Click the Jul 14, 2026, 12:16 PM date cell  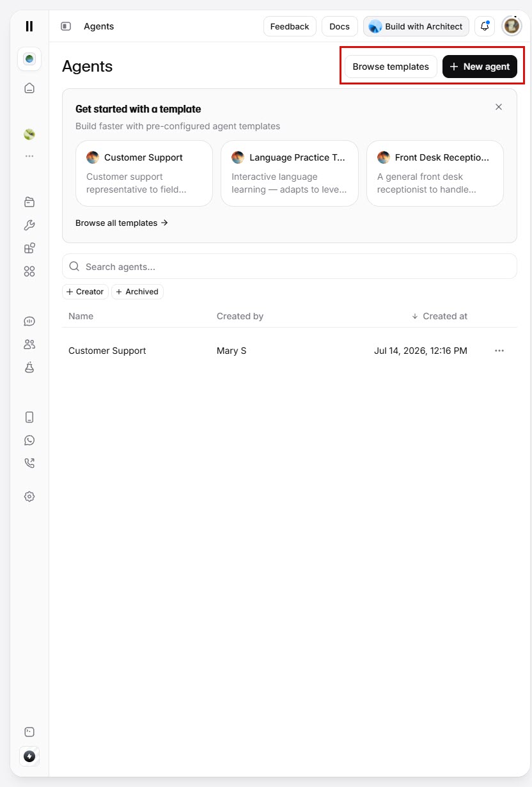pos(421,351)
